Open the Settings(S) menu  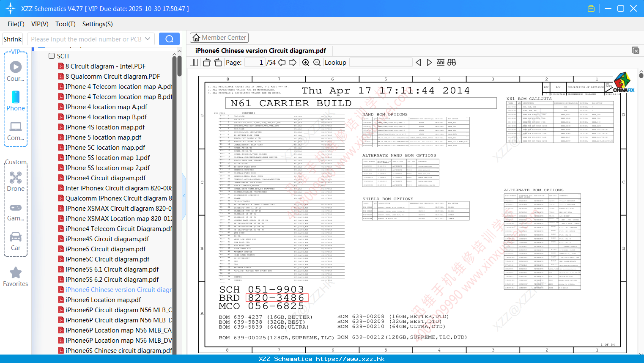coord(97,24)
